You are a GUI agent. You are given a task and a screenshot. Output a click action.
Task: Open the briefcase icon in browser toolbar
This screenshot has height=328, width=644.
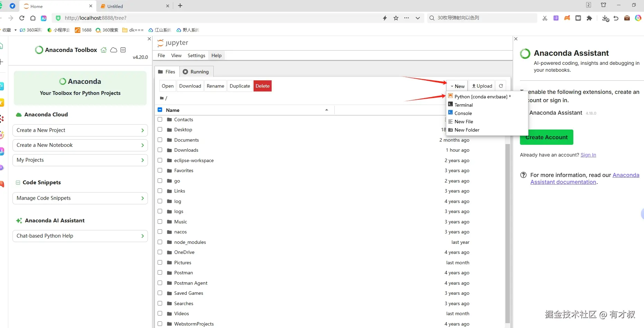627,18
